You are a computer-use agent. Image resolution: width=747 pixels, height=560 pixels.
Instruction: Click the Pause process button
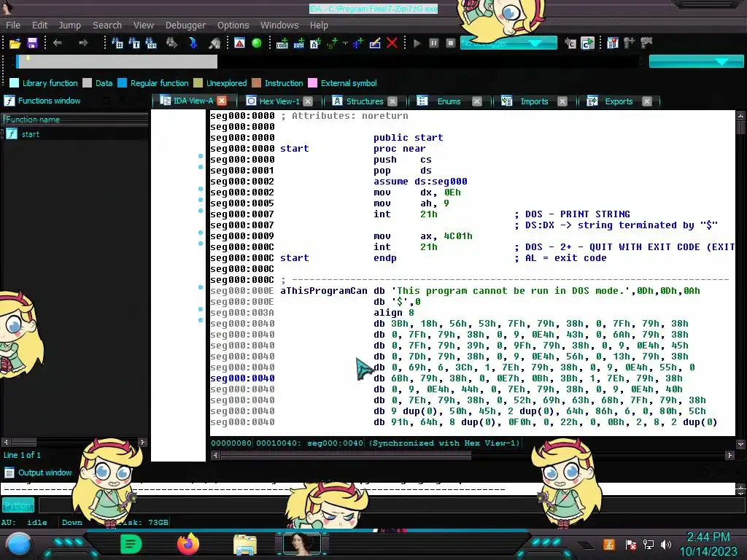point(433,43)
